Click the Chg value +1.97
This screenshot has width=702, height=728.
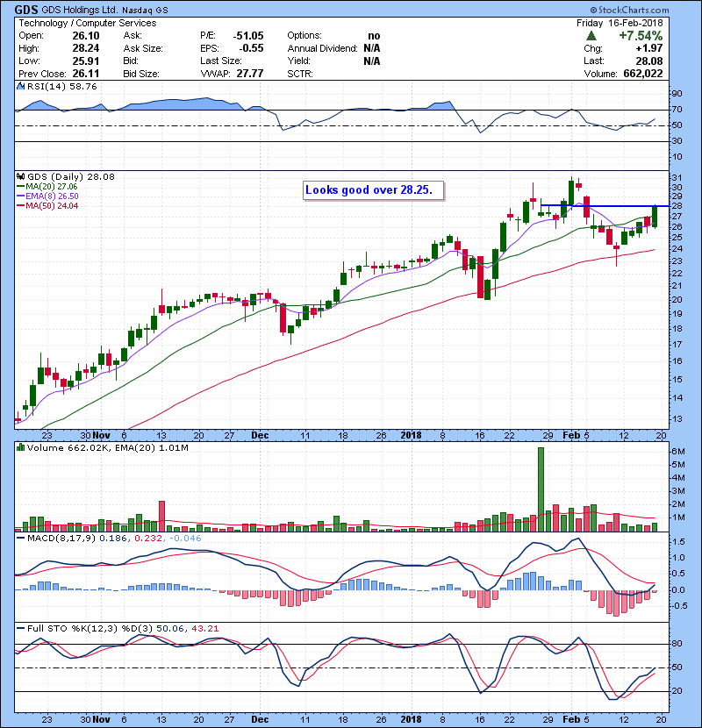(649, 48)
